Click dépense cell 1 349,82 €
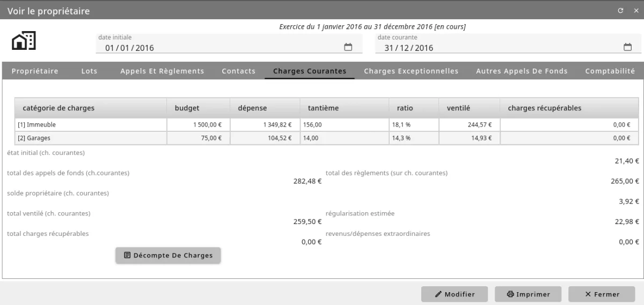Viewport: 644px width, 305px height. [265, 124]
